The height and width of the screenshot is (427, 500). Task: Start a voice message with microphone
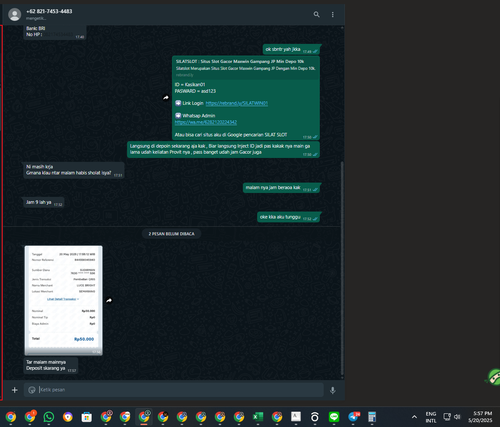pyautogui.click(x=332, y=390)
